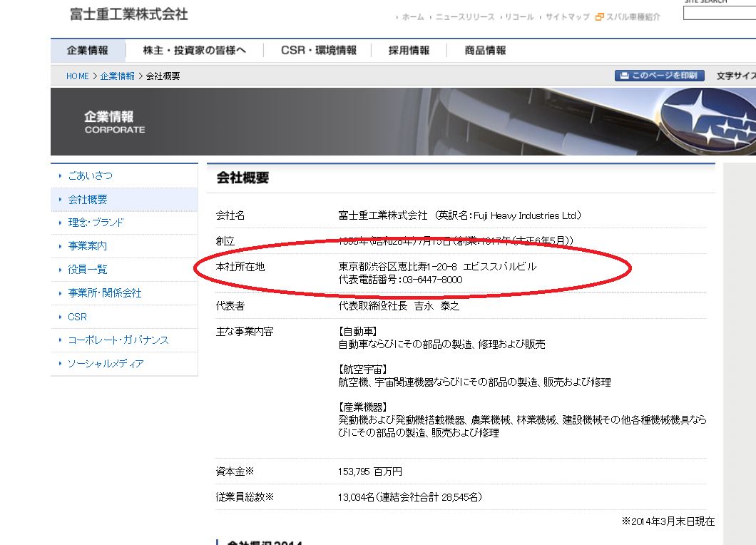
Task: Open the スバル車種紹介 external link
Action: (633, 17)
